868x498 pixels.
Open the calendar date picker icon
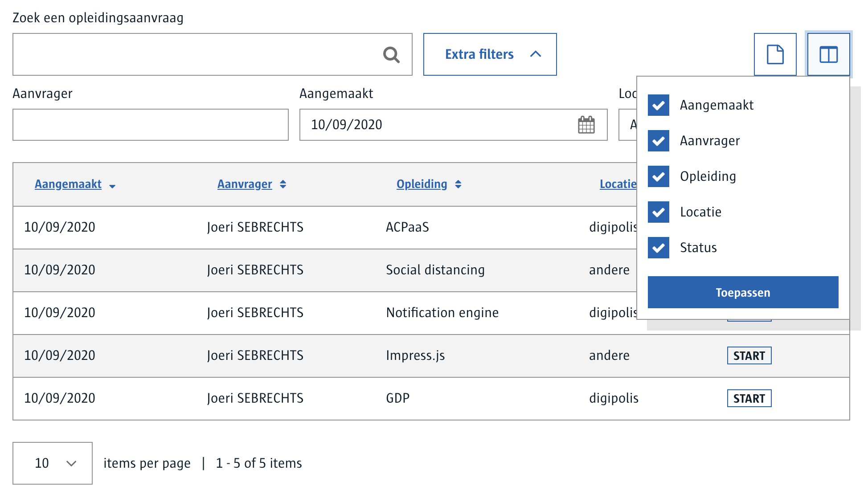click(586, 125)
